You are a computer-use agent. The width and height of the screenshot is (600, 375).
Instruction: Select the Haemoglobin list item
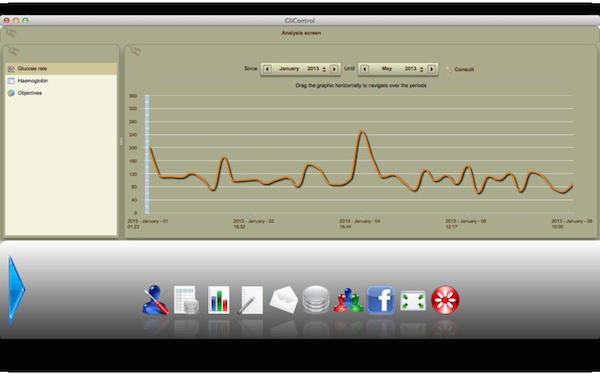coord(61,81)
